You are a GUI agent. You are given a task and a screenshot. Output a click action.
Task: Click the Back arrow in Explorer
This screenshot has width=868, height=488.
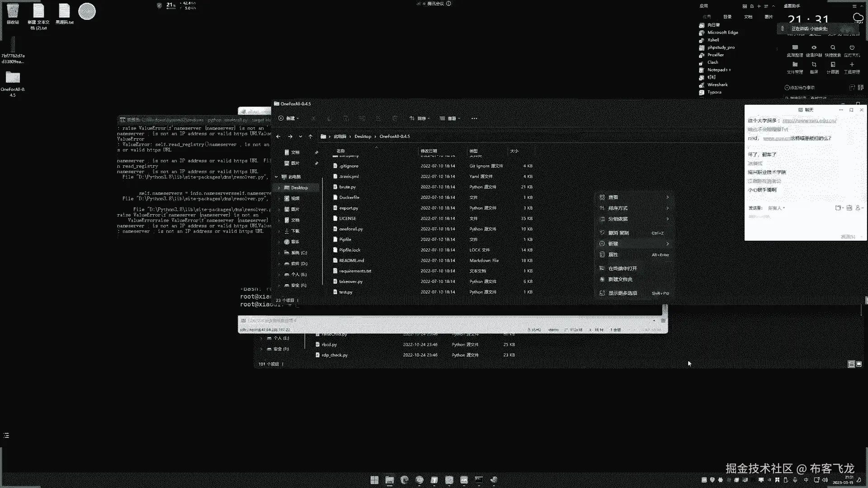coord(278,136)
